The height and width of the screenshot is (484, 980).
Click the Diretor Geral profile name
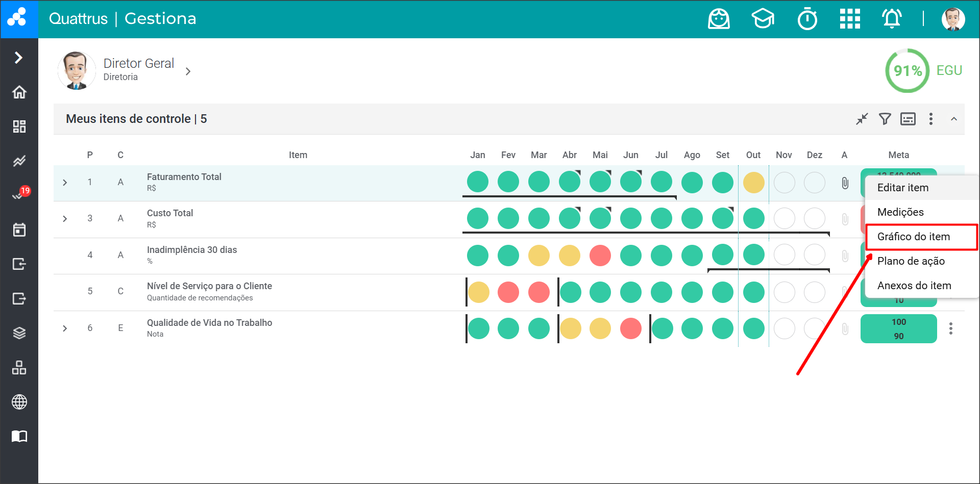tap(138, 64)
